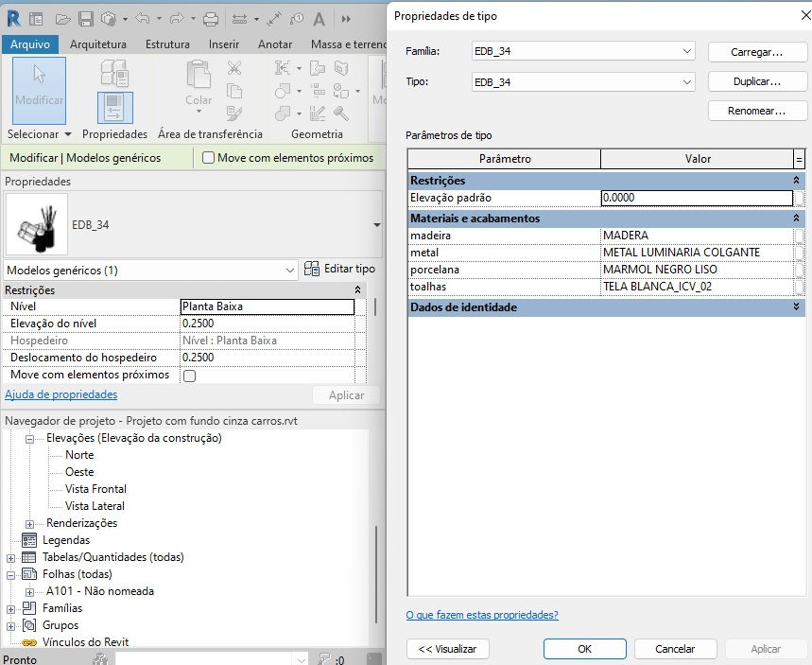Switch to the Inserir ribbon tab
Screen dimensions: 812x665
pos(224,44)
